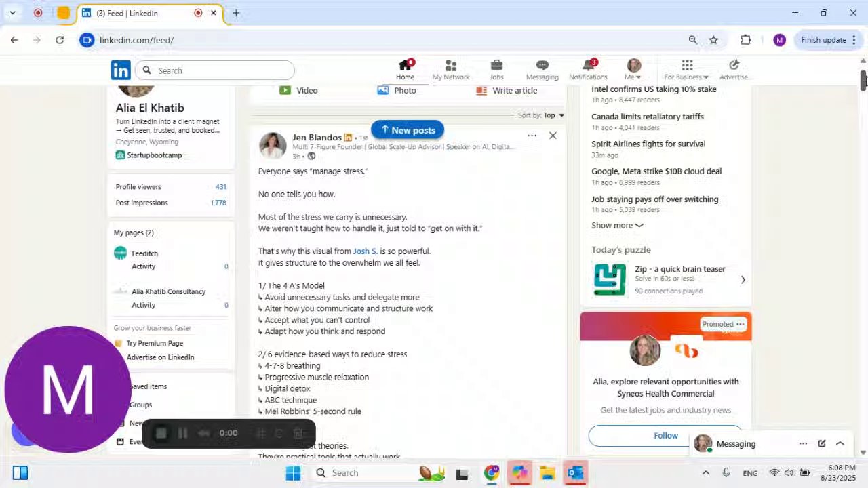Open Promoted ad options menu
This screenshot has height=488, width=868.
pyautogui.click(x=741, y=324)
